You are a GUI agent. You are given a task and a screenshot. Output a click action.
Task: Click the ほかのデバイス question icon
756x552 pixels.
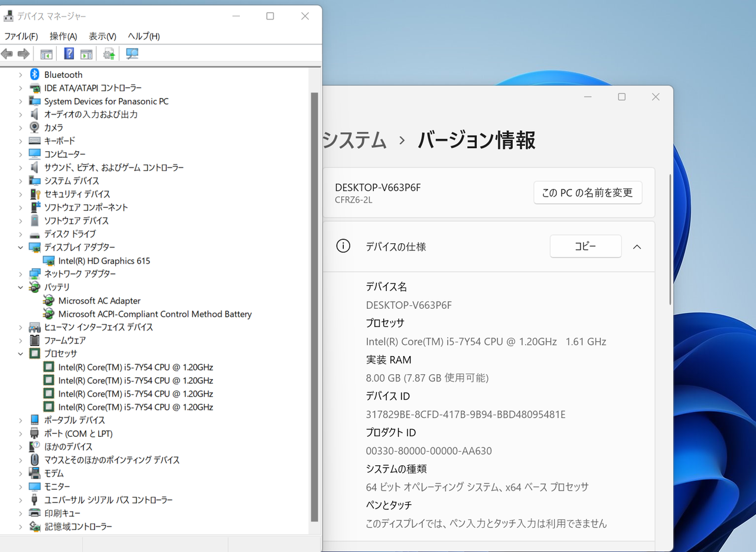point(34,446)
